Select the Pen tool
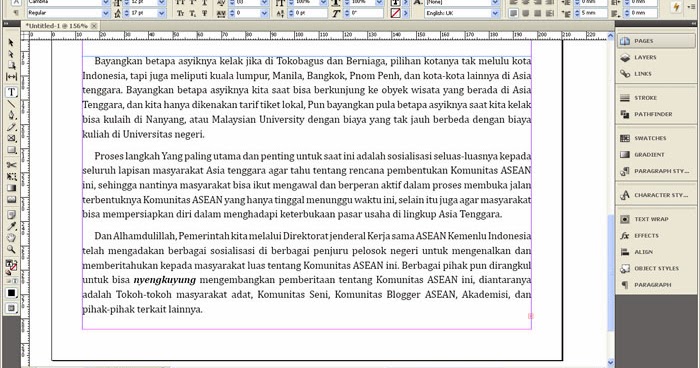Viewport: 700px width, 368px height. [x=11, y=116]
